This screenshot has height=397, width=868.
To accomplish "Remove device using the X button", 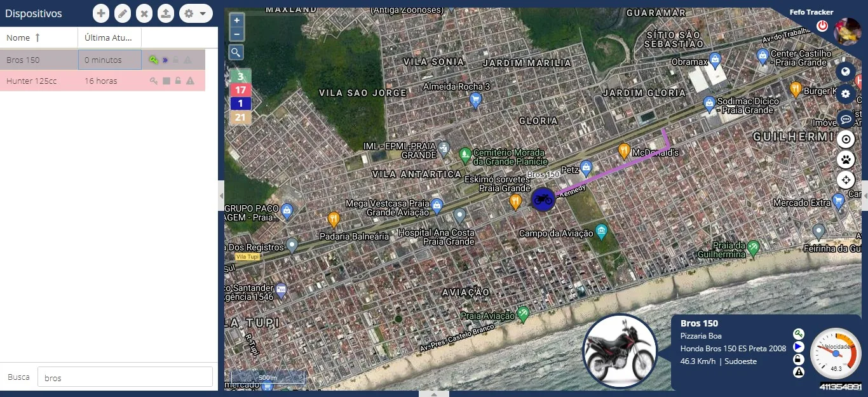I will (x=144, y=13).
